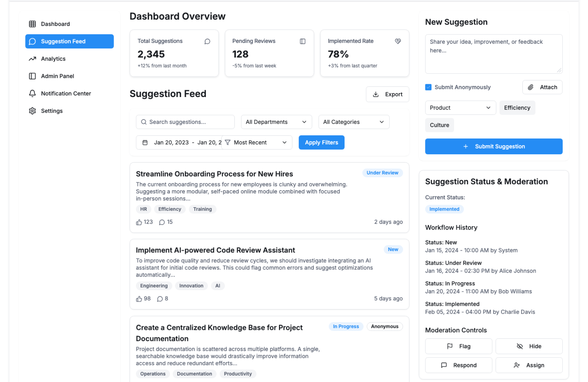The width and height of the screenshot is (588, 382).
Task: Click the panel icon on the Pending Reviews card
Action: coord(303,41)
